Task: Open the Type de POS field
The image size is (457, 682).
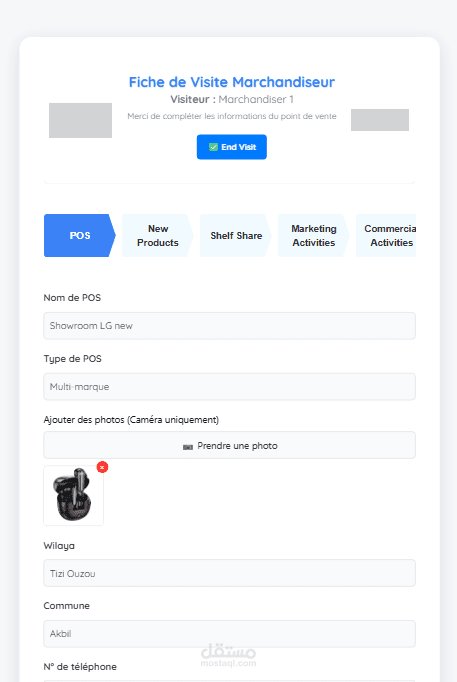Action: click(230, 387)
